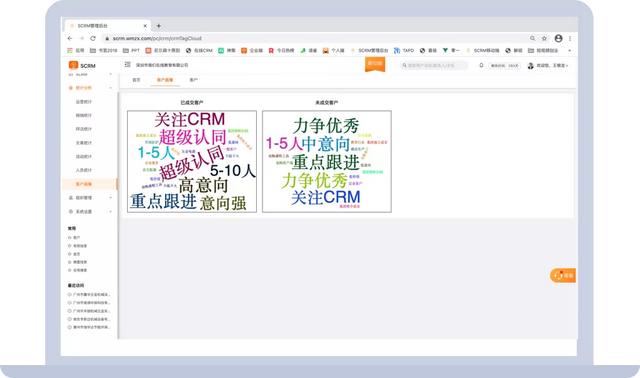This screenshot has width=640, height=378.
Task: Select the highlighted 客户画像 sidebar item
Action: click(x=90, y=184)
